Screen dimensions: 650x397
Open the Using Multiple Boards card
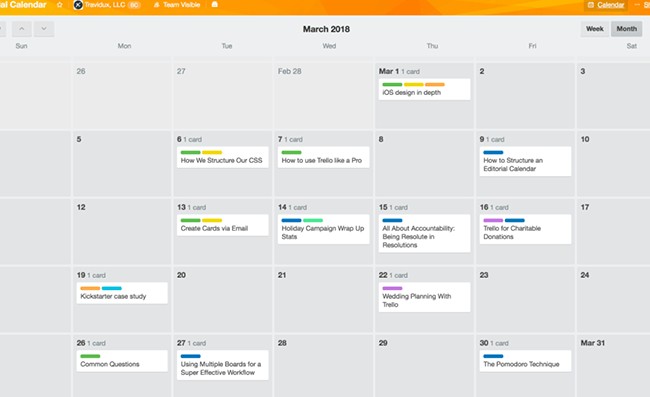click(223, 365)
